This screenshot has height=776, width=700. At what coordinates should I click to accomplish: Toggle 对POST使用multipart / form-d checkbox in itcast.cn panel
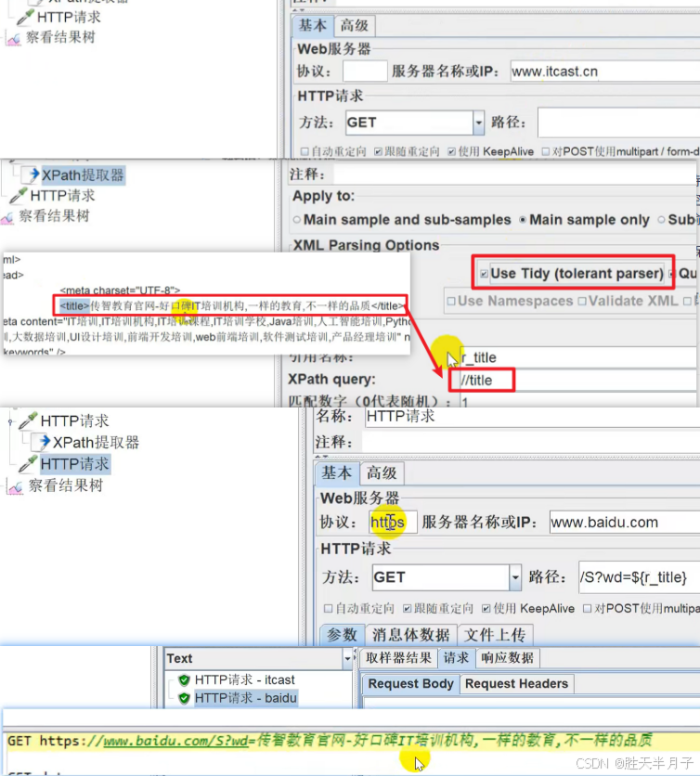(546, 151)
